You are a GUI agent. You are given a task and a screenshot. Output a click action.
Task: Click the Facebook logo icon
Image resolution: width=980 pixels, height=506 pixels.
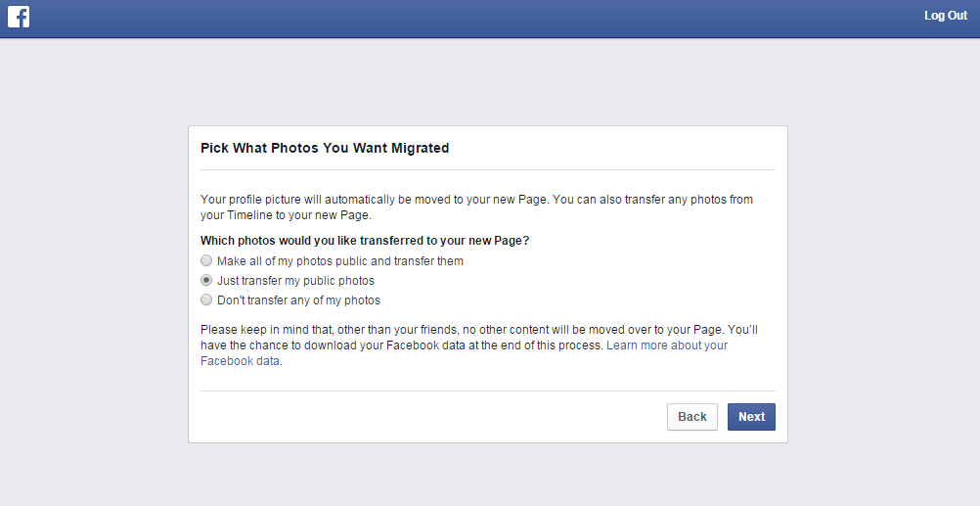[19, 17]
